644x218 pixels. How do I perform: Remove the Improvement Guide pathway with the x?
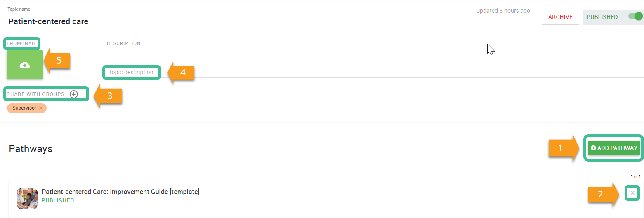point(632,193)
